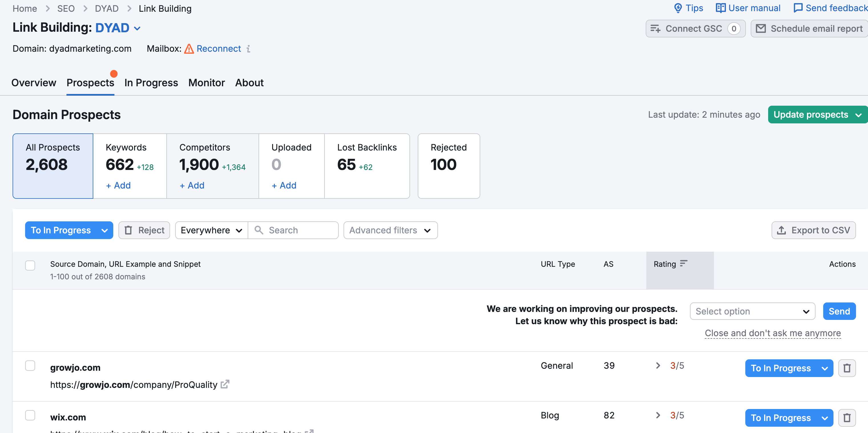Click the envelope icon on Schedule email report
868x433 pixels.
pyautogui.click(x=761, y=28)
